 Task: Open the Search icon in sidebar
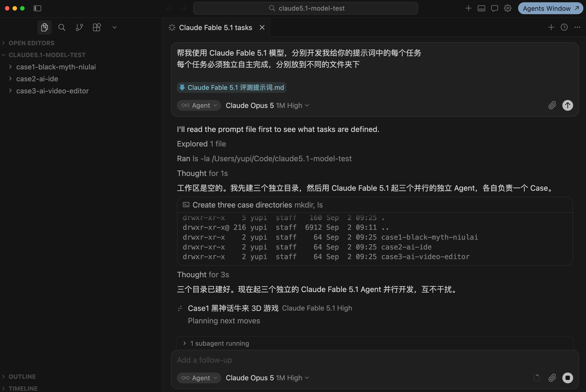pos(62,27)
